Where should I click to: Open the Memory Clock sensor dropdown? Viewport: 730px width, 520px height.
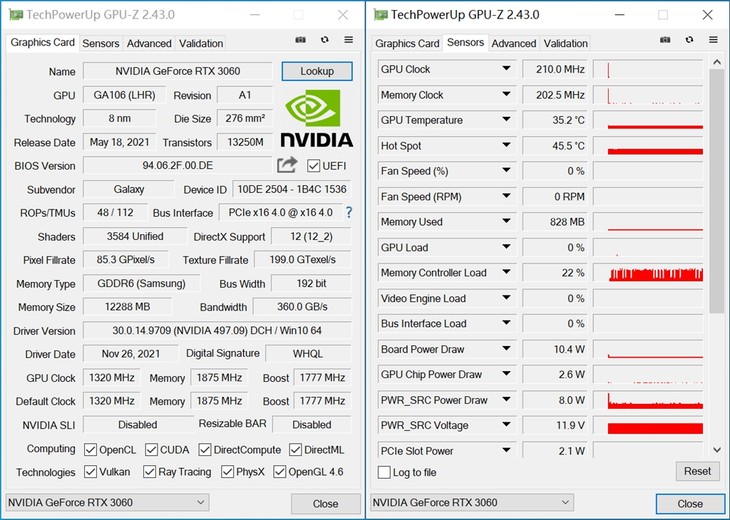coord(506,95)
